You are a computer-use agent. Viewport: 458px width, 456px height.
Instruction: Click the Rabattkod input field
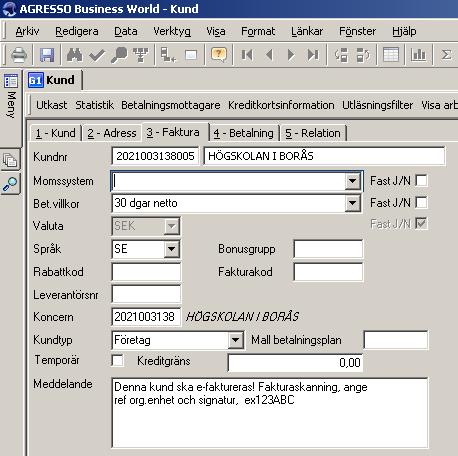[146, 272]
